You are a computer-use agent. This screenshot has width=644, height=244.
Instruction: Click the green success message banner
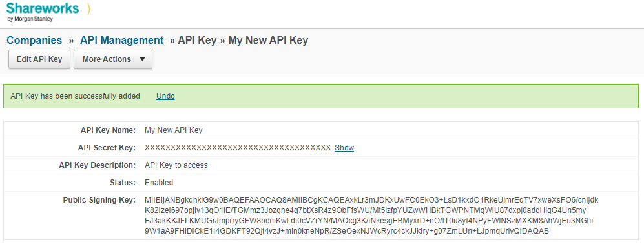pyautogui.click(x=321, y=96)
